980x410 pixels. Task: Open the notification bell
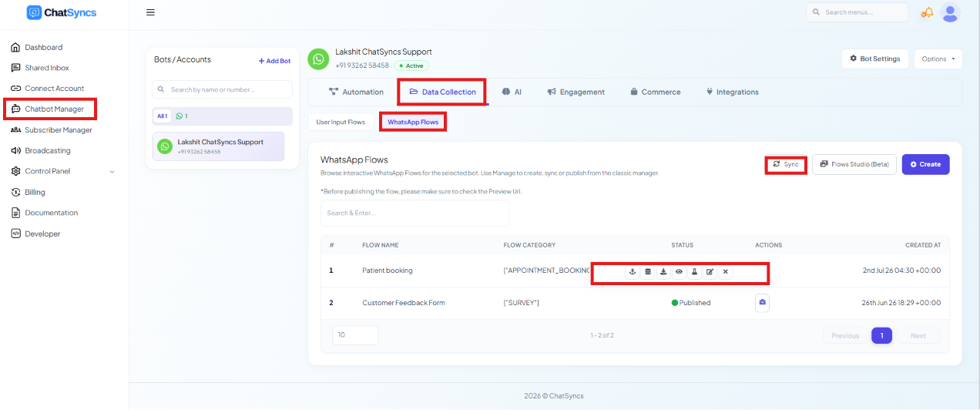tap(928, 12)
